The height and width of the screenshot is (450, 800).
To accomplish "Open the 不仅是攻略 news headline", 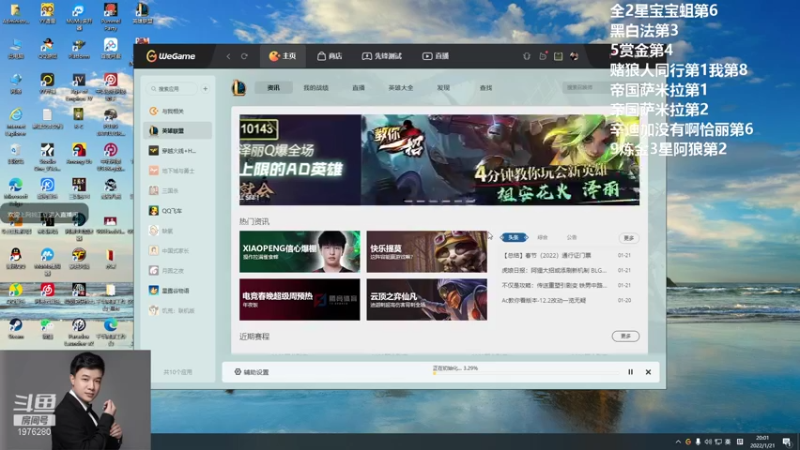I will coord(554,285).
